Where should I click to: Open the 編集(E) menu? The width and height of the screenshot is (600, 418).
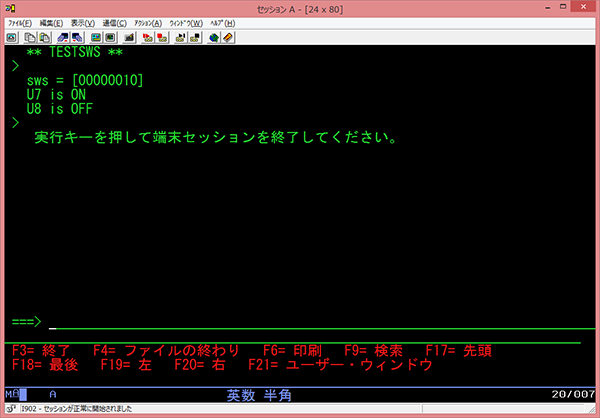click(x=52, y=22)
